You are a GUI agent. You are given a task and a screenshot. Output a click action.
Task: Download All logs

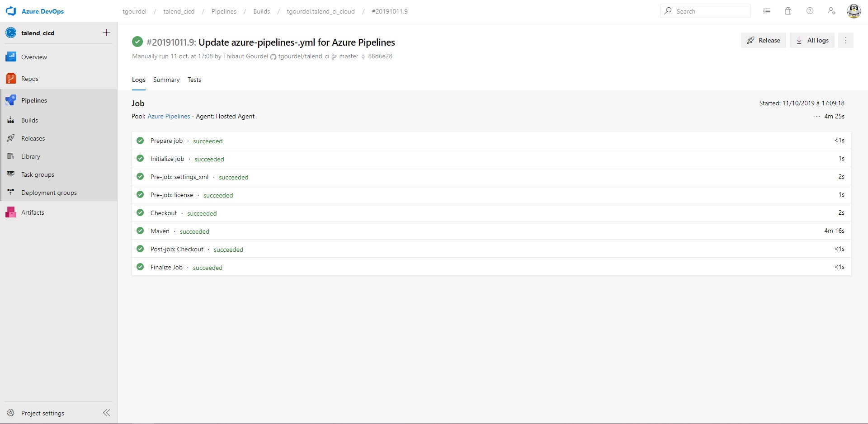coord(812,40)
